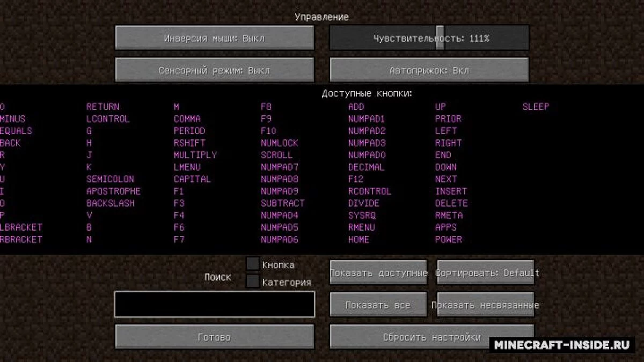The image size is (644, 362).
Task: Select the INSERT key entry
Action: 451,191
